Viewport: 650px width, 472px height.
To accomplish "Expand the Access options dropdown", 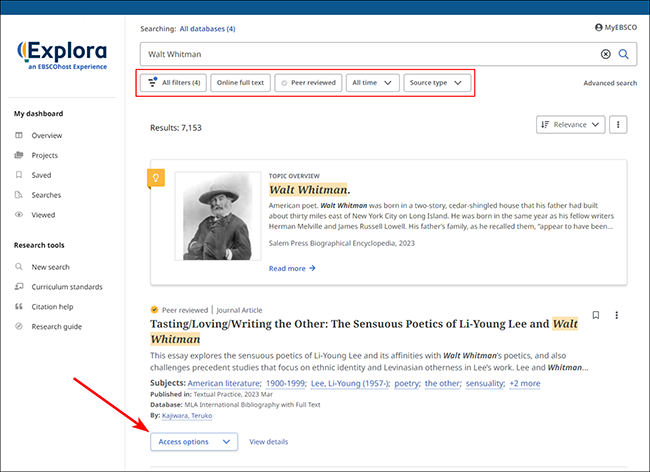I will point(194,442).
